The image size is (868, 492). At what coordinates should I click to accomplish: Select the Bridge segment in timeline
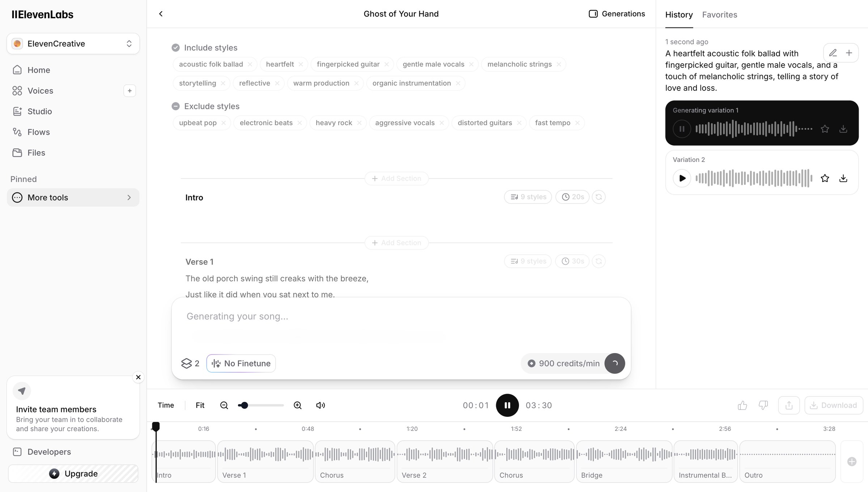pyautogui.click(x=624, y=462)
